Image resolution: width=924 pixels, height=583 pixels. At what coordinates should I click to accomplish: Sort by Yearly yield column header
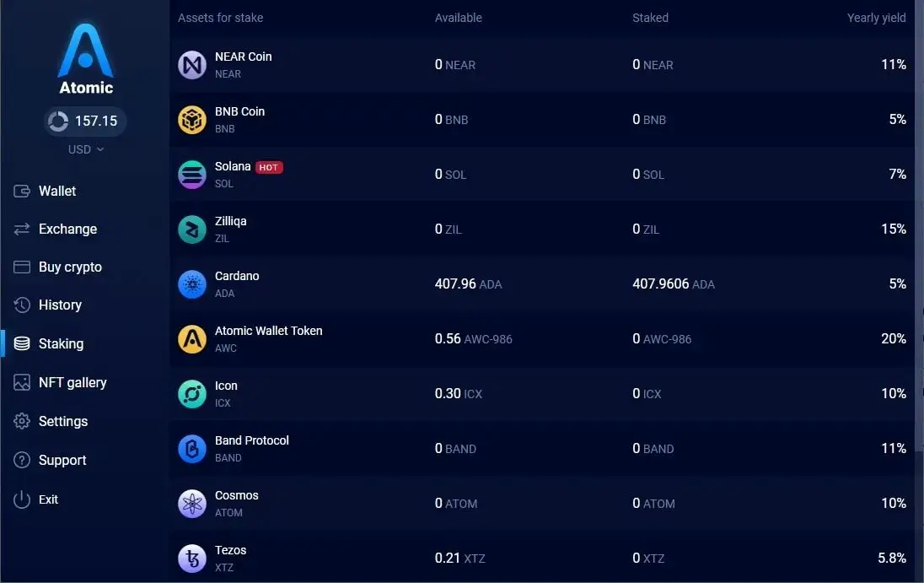tap(876, 18)
